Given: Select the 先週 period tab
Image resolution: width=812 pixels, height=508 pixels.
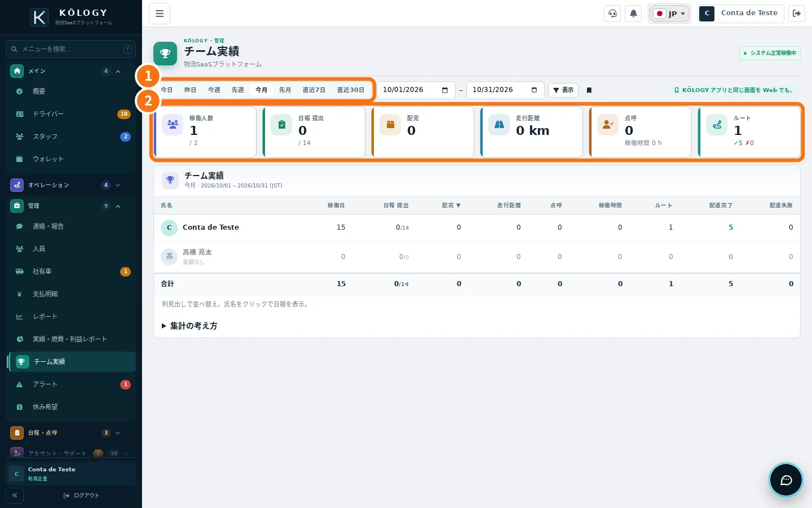Looking at the screenshot, I should tap(238, 90).
